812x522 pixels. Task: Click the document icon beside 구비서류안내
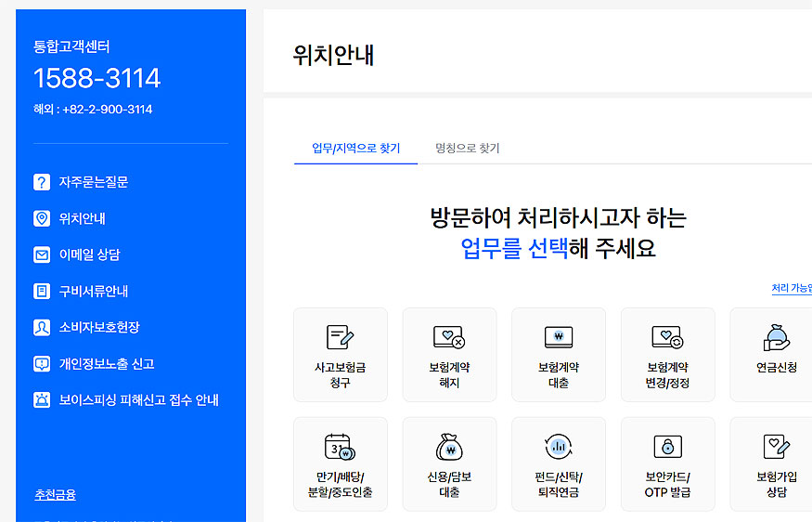42,291
